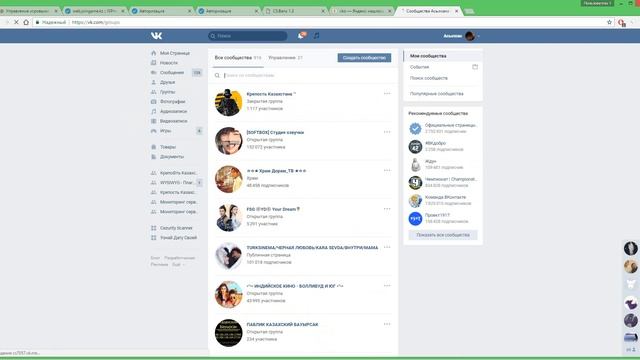Screen dimensions: 640x360
Task: Click the Новости news icon
Action: coord(153,63)
